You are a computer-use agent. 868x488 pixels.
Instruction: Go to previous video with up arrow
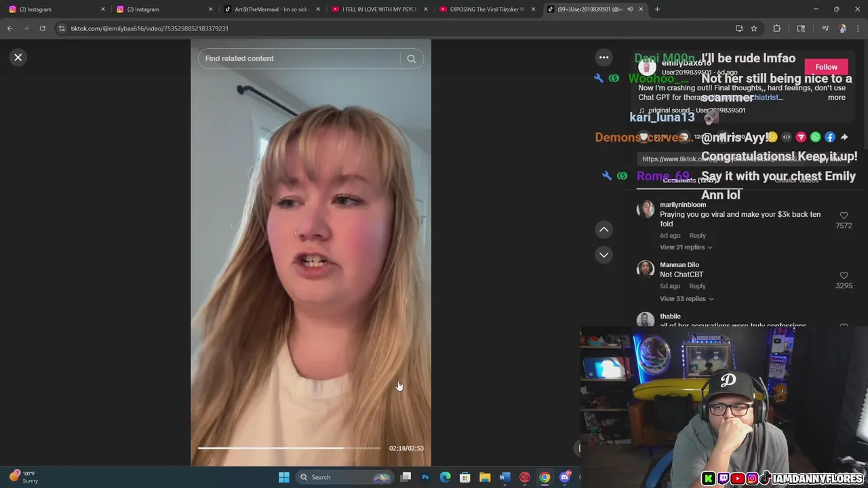604,230
